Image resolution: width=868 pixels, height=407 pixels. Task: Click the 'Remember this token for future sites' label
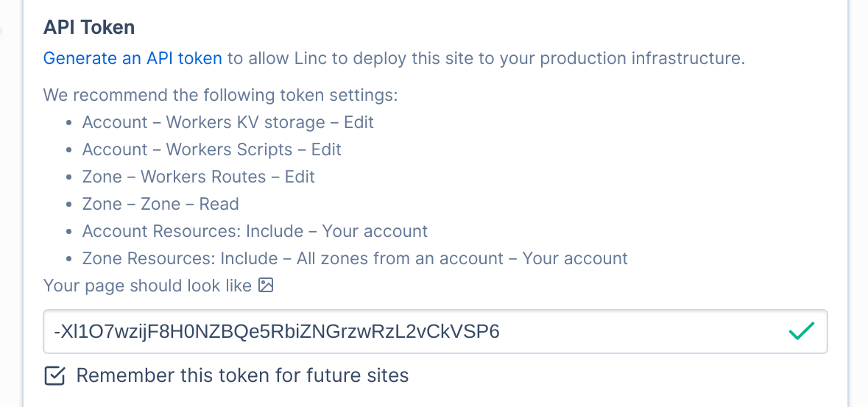point(242,375)
